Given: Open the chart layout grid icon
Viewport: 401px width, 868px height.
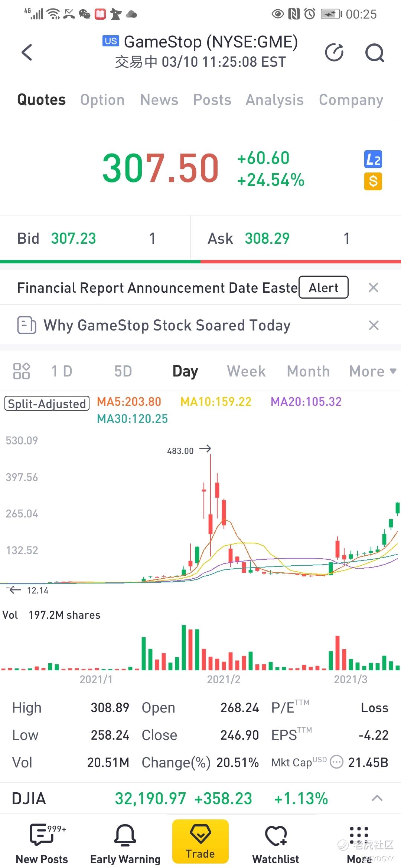Looking at the screenshot, I should 22,371.
